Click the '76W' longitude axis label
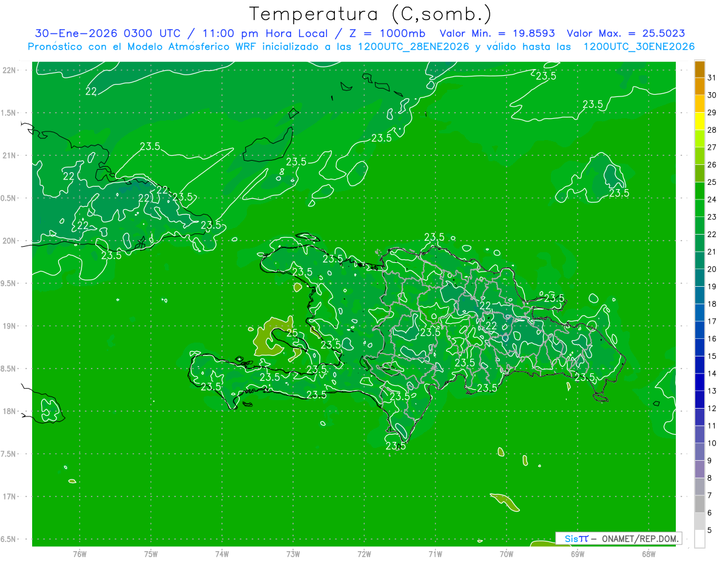Screen dimensions: 728x562 (x=79, y=554)
